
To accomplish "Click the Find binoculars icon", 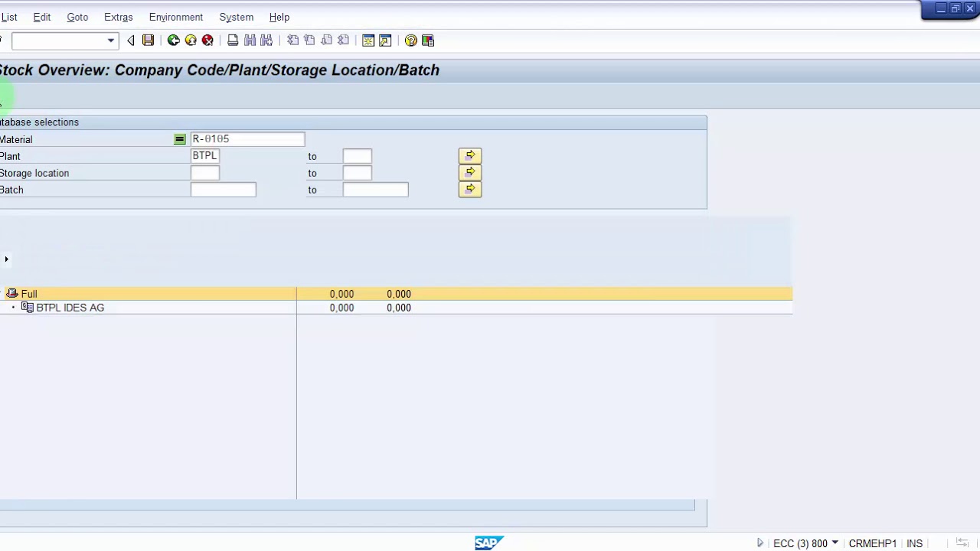I will click(x=250, y=41).
